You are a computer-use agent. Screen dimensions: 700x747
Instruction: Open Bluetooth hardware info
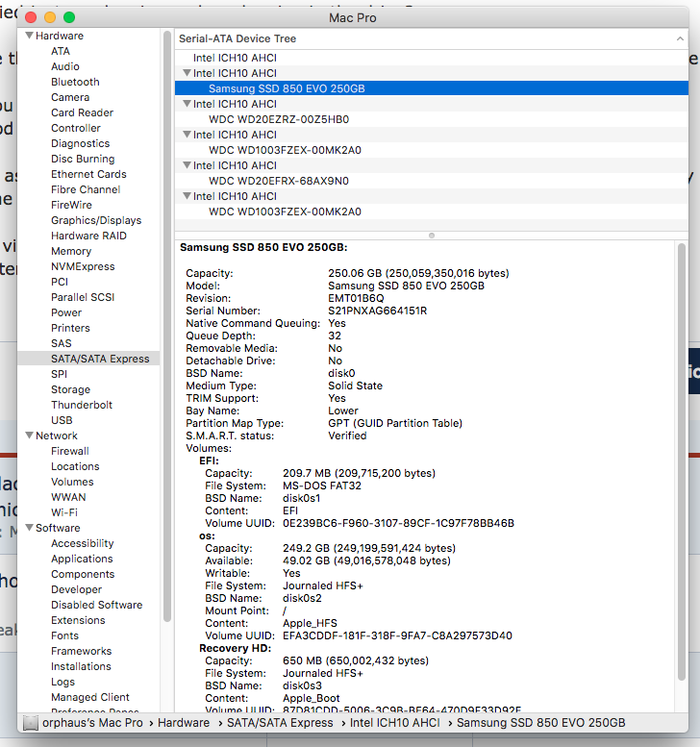click(75, 82)
